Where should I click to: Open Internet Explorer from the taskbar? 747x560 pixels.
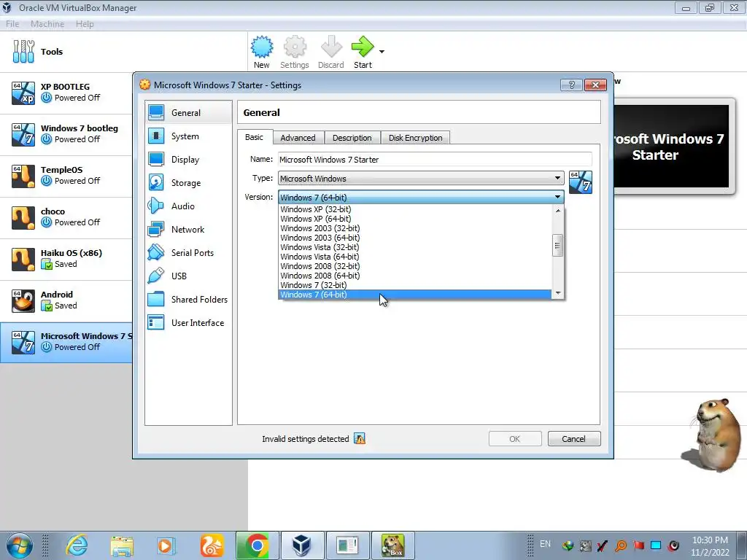[x=77, y=545]
